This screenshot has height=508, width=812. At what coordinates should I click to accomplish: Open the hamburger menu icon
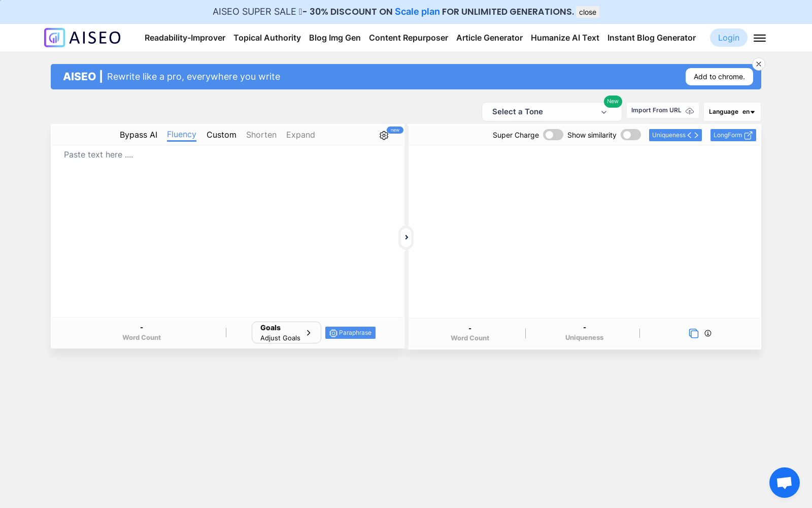pos(760,38)
